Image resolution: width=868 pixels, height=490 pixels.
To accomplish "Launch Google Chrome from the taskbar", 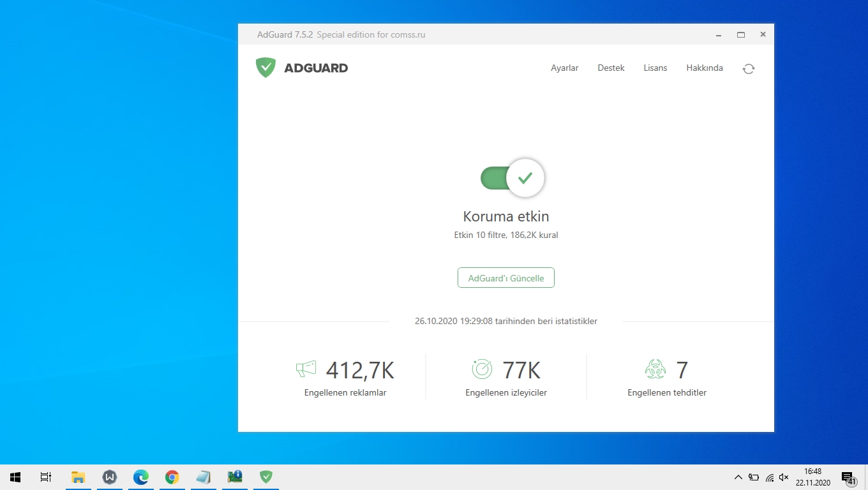I will pos(172,477).
